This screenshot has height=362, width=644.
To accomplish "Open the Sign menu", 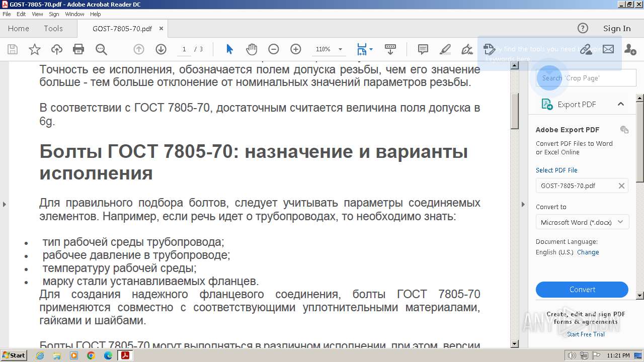I will click(x=54, y=14).
